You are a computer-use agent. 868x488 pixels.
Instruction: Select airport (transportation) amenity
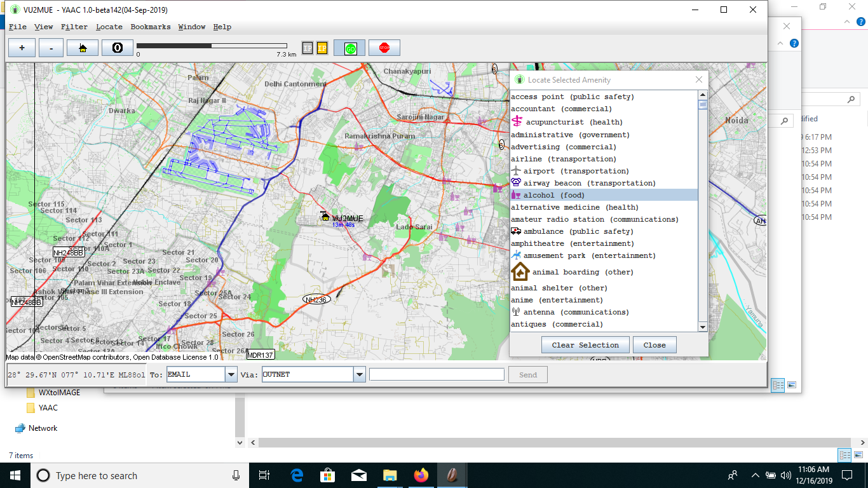click(x=604, y=171)
